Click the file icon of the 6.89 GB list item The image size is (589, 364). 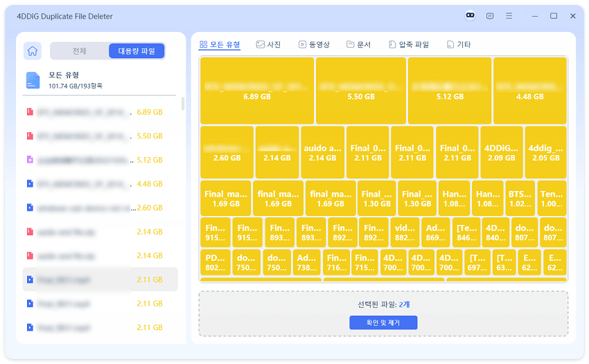30,112
